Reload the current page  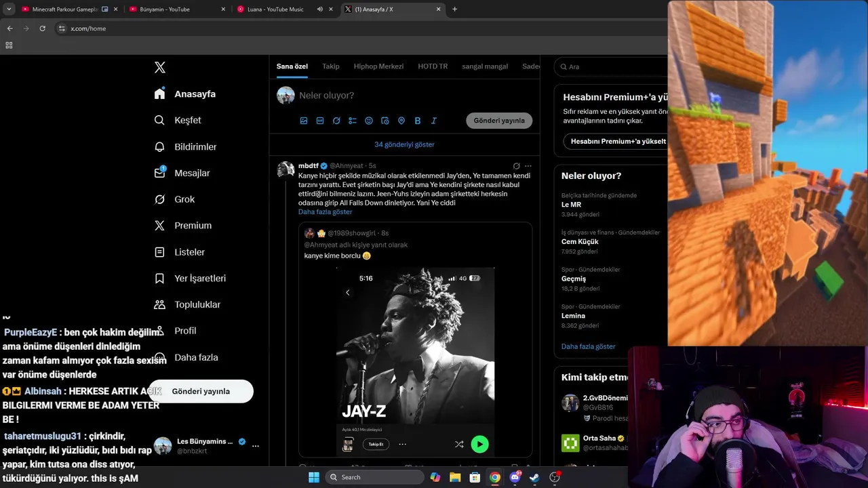[x=42, y=28]
